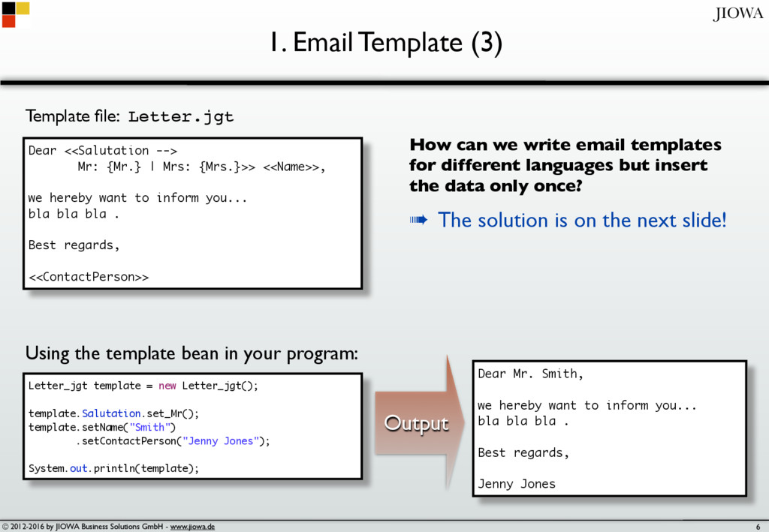Click the 'template.Salutation.set_Mr();' code line
This screenshot has height=532, width=769.
pyautogui.click(x=114, y=413)
